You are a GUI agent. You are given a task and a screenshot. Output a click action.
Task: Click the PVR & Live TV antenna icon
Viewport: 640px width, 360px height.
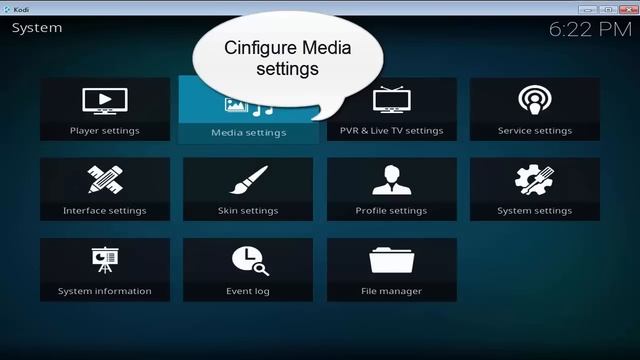pos(392,100)
